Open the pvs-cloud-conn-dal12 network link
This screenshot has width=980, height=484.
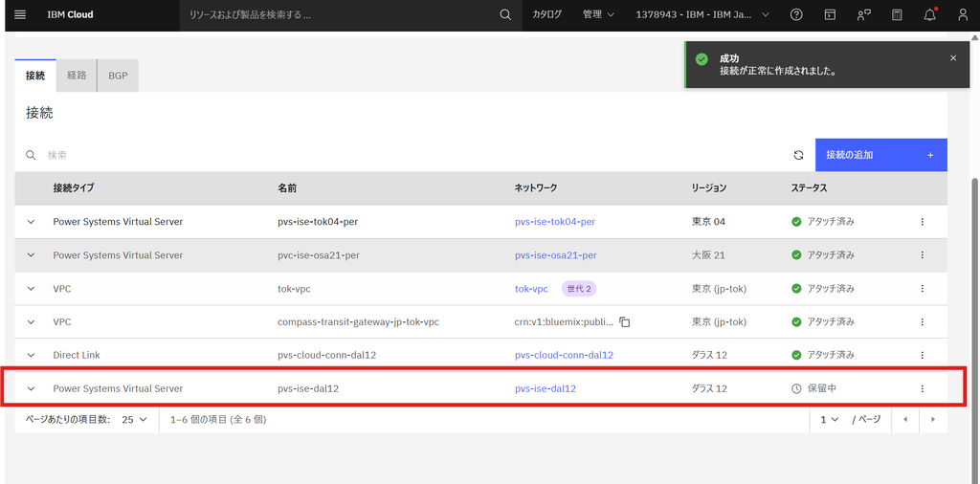tap(564, 355)
